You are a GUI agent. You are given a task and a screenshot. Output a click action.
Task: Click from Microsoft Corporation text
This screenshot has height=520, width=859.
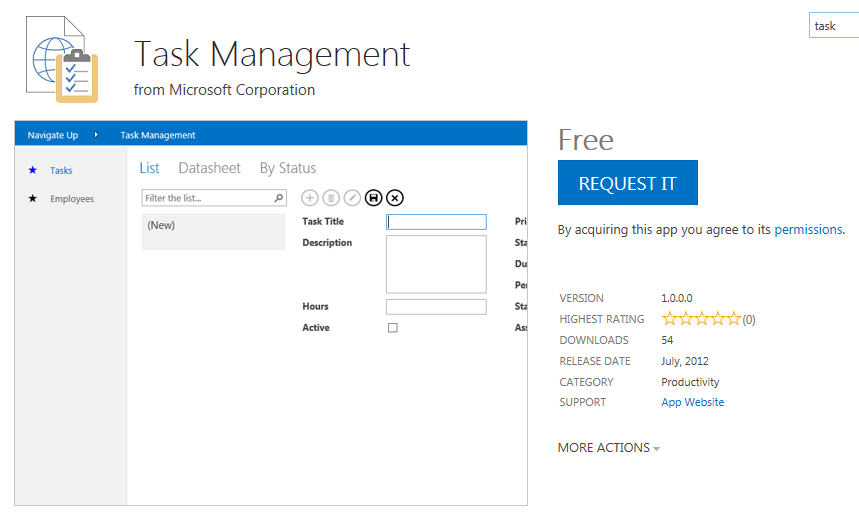[224, 90]
